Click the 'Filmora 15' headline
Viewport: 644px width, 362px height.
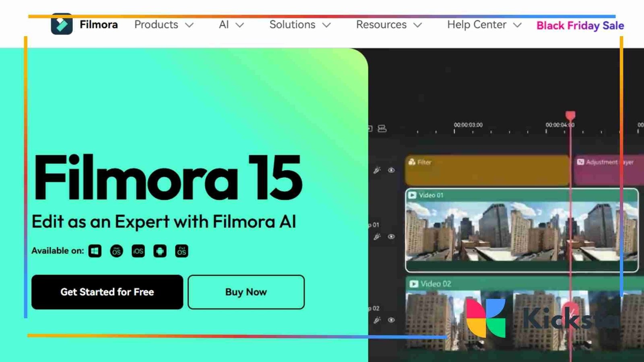168,177
